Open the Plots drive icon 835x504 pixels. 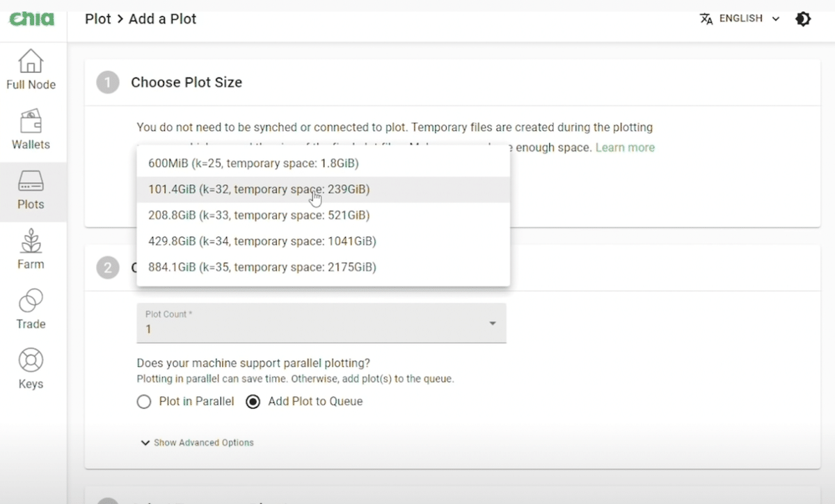tap(31, 181)
